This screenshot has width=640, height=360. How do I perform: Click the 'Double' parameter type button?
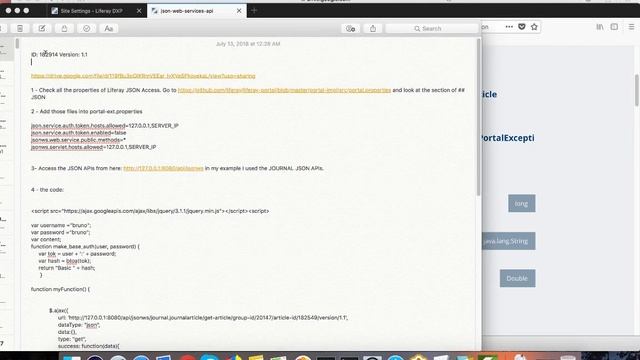[x=518, y=278]
